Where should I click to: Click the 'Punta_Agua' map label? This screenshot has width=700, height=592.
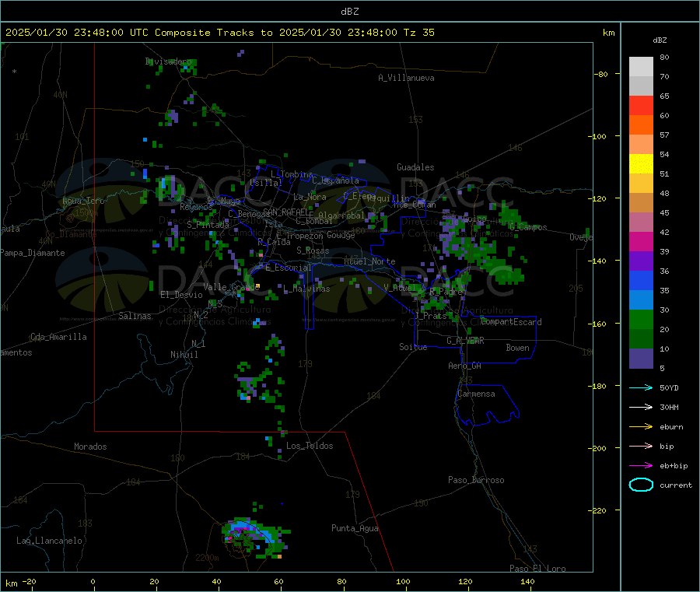pos(355,528)
